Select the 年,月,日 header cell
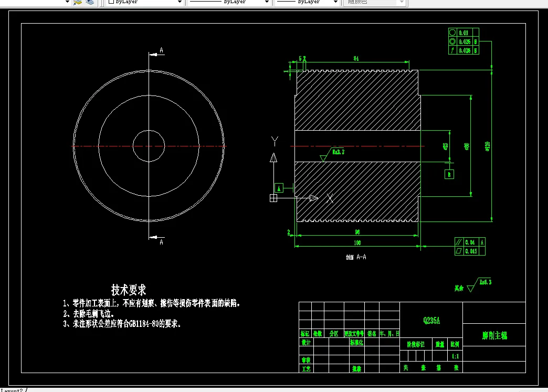The width and height of the screenshot is (548, 392). pos(389,334)
